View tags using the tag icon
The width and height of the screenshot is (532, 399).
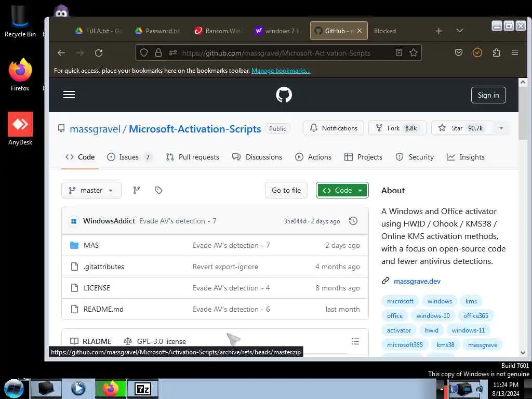(158, 190)
